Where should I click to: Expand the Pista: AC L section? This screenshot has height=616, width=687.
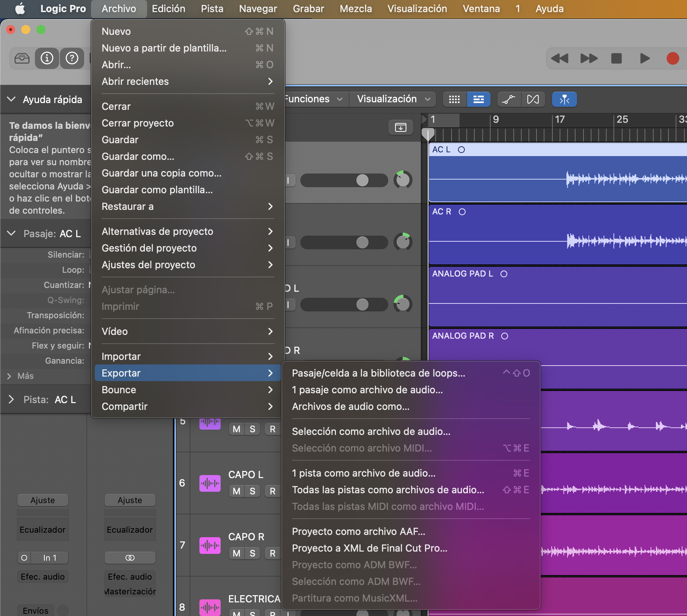tap(11, 399)
